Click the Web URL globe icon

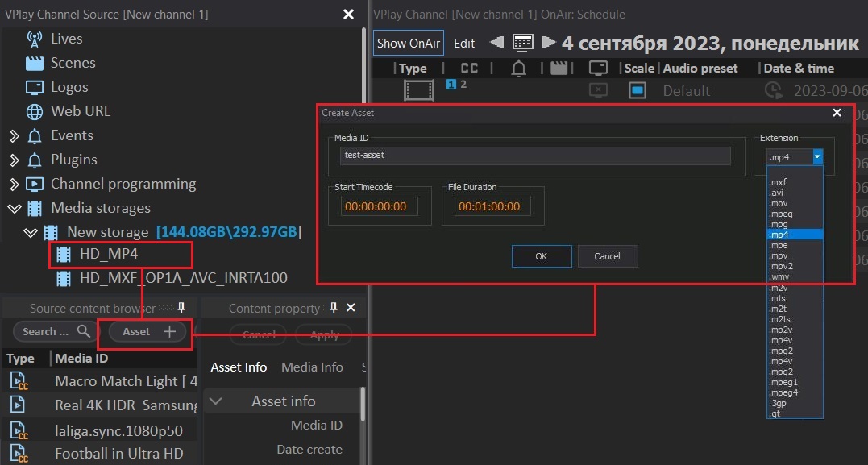(35, 111)
